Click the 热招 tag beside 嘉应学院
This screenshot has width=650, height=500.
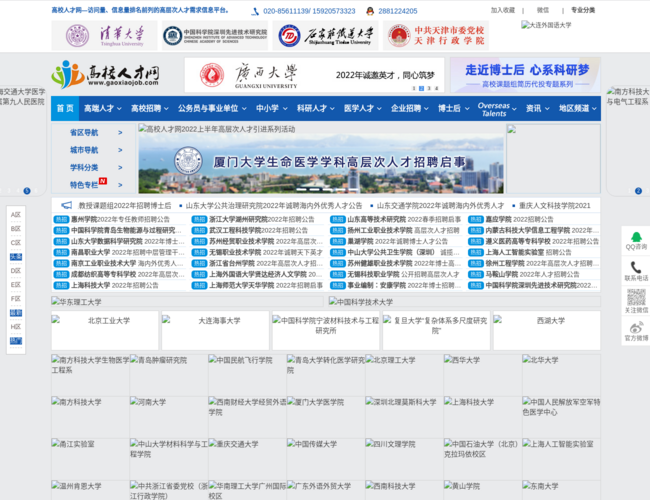[476, 219]
